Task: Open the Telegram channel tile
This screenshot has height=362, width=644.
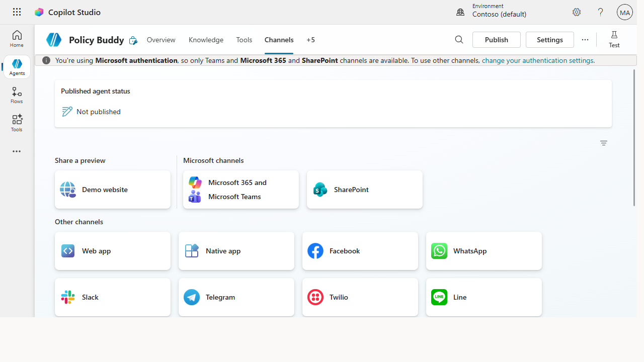Action: [236, 297]
